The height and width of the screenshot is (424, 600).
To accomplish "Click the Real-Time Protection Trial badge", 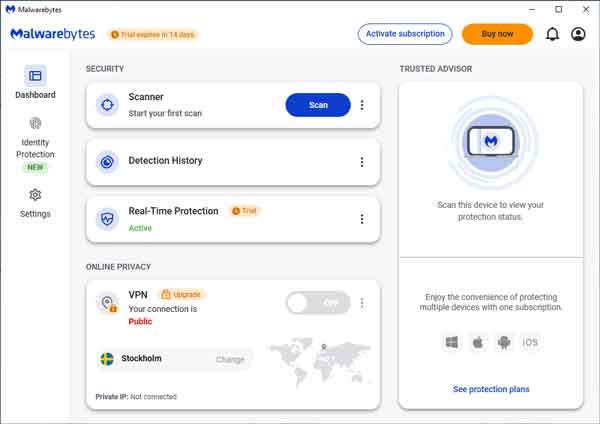I will point(245,211).
